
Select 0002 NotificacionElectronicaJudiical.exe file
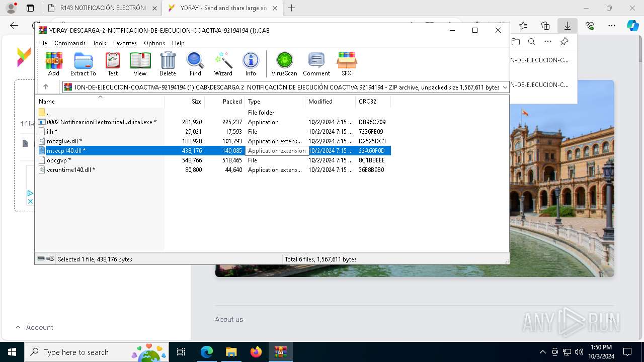(x=213, y=122)
